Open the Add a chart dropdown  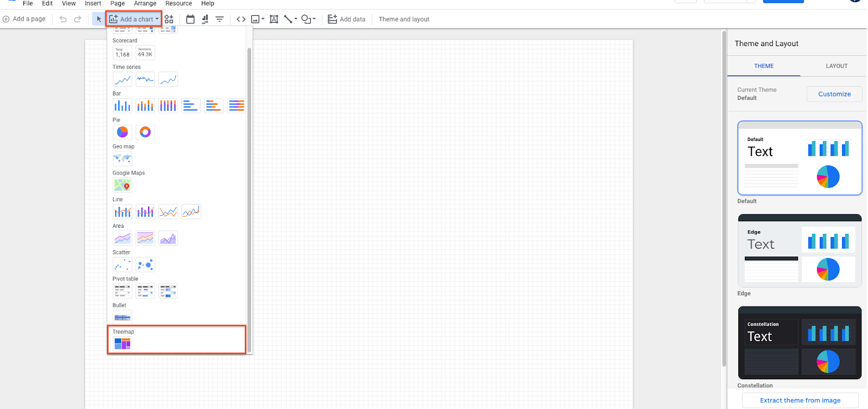pyautogui.click(x=134, y=19)
